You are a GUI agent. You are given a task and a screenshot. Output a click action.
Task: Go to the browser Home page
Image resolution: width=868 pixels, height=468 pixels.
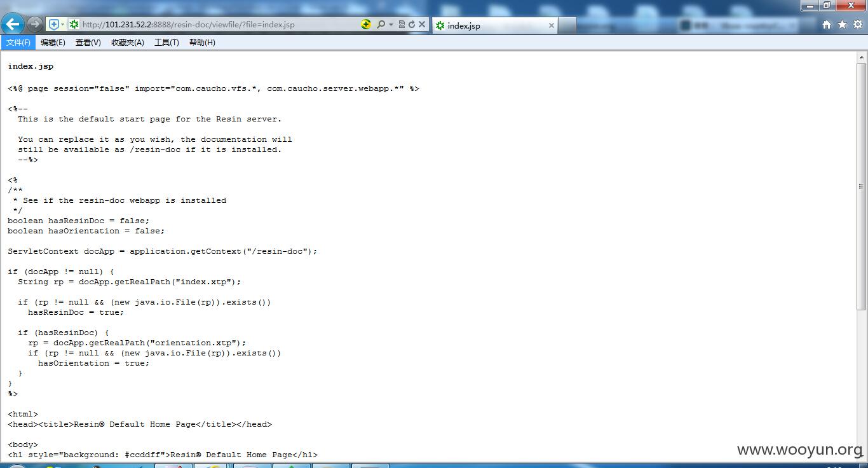[827, 24]
